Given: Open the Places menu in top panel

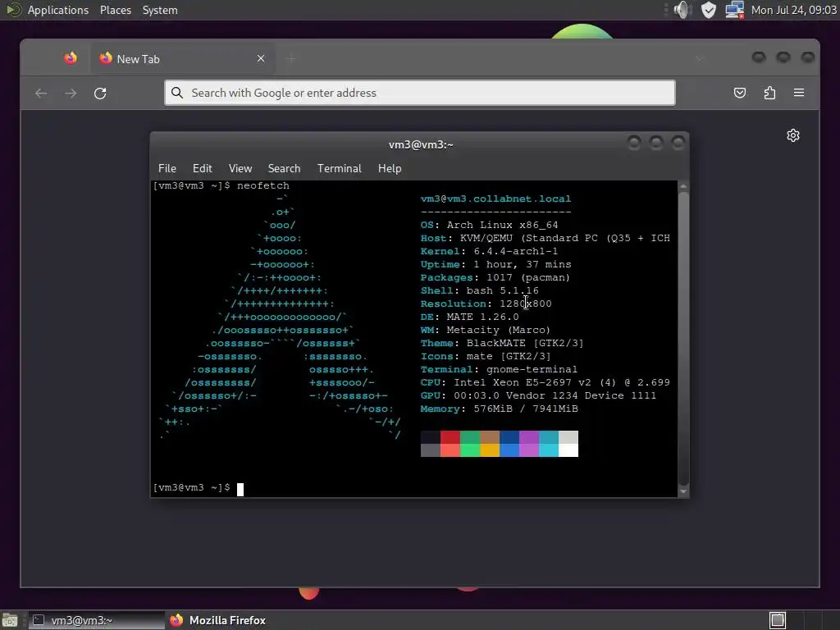Looking at the screenshot, I should point(115,10).
